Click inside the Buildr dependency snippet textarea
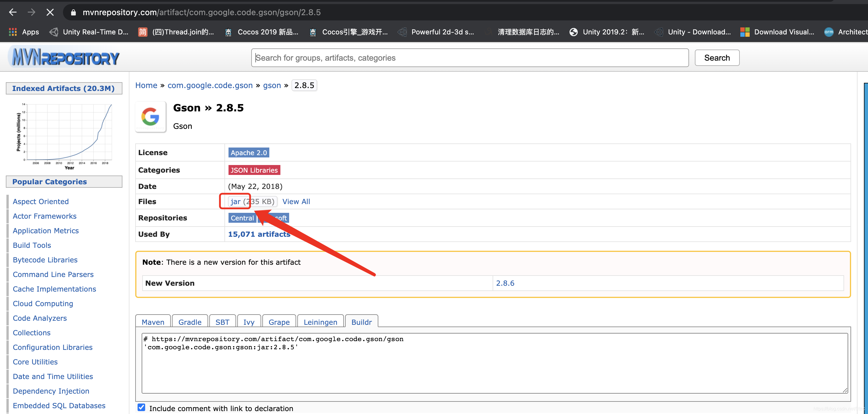868x414 pixels. (x=494, y=363)
